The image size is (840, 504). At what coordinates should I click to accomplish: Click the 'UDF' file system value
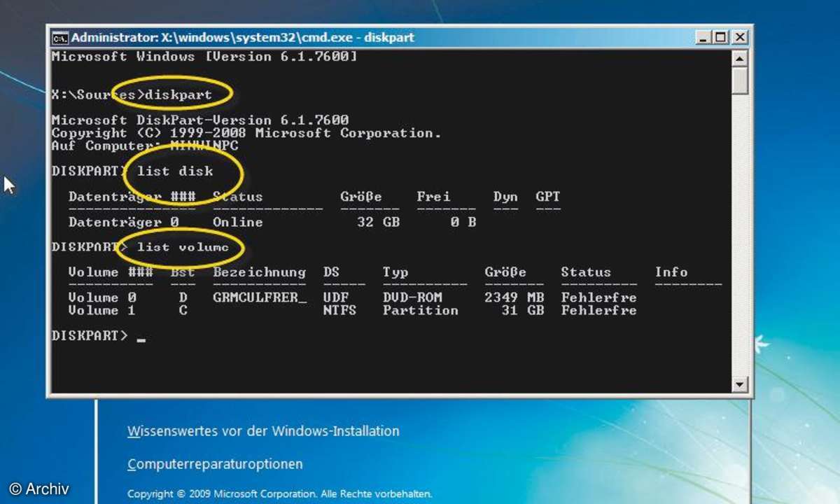click(336, 297)
